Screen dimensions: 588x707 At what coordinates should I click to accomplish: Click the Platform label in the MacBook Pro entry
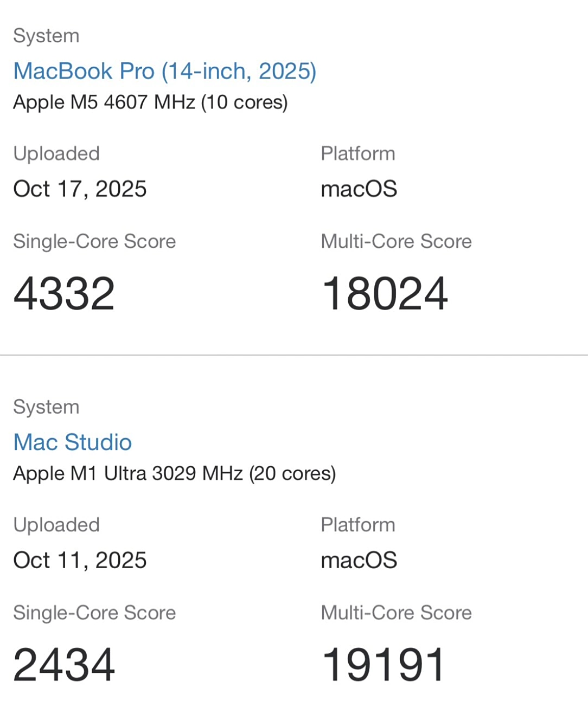(x=357, y=153)
